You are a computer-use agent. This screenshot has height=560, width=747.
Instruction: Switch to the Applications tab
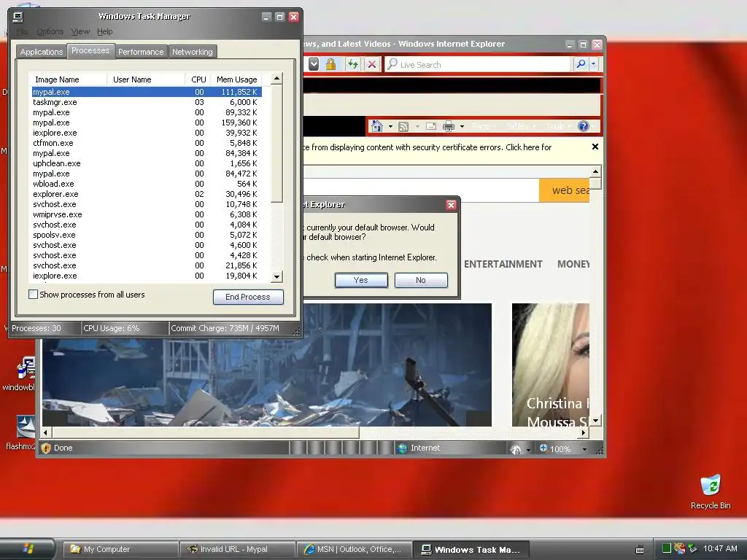[x=42, y=52]
